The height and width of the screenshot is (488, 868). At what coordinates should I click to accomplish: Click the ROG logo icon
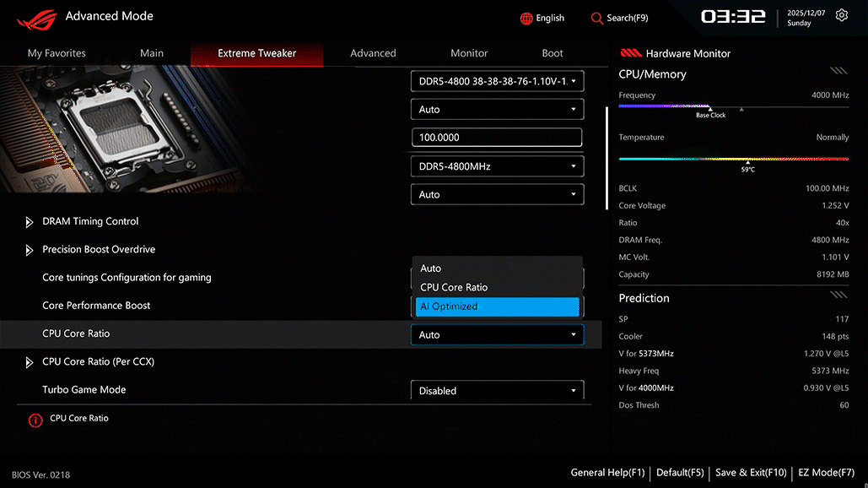36,19
